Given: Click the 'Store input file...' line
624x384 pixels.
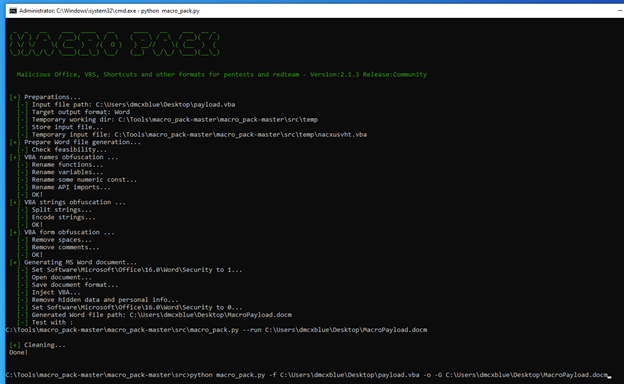Looking at the screenshot, I should (60, 127).
